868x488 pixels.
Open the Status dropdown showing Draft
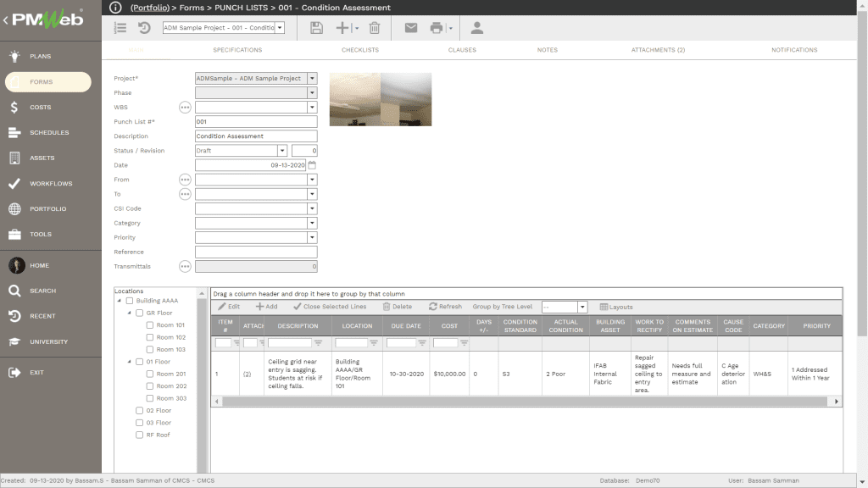coord(281,150)
